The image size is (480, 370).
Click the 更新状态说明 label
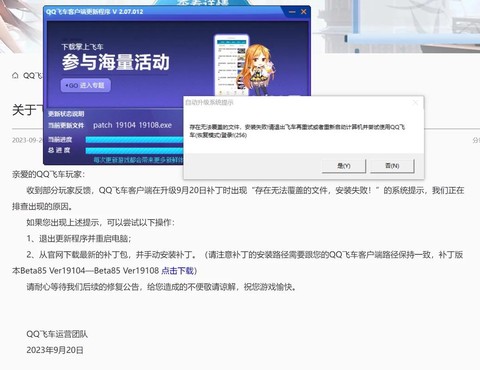(x=66, y=114)
